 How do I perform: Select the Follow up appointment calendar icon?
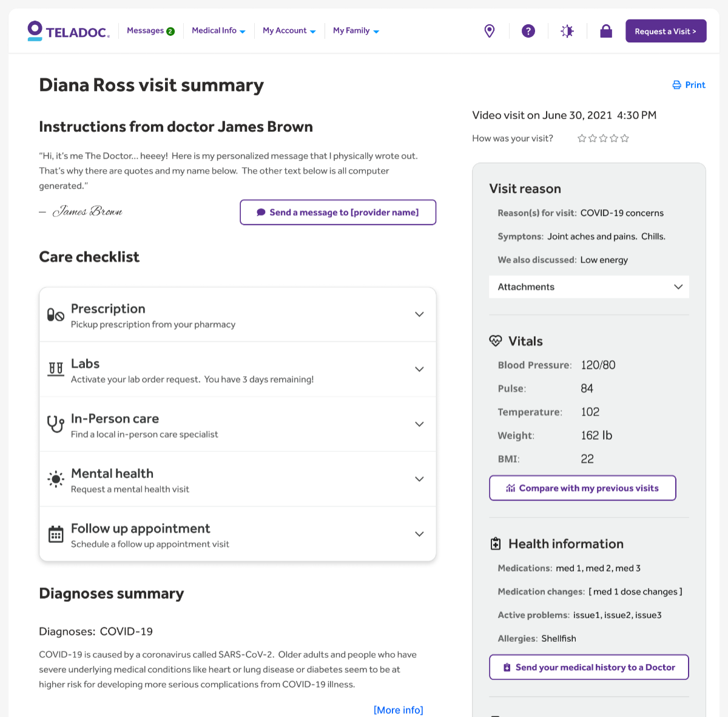55,534
